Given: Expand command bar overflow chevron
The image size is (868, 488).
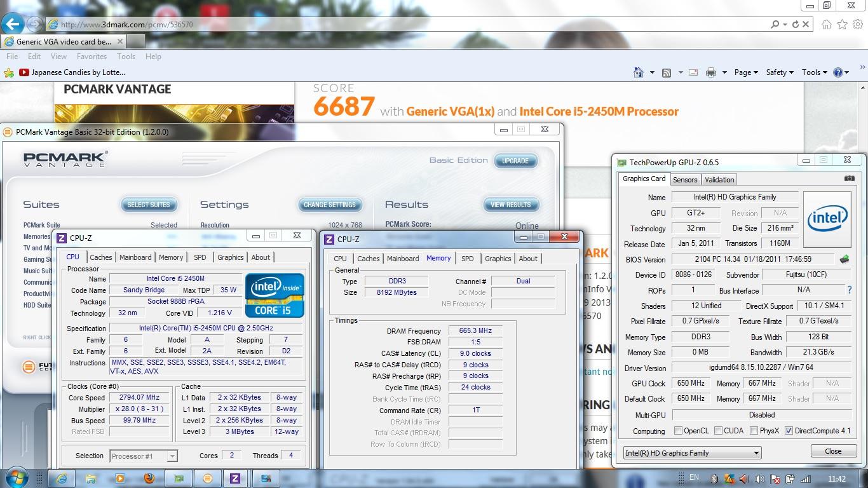Looking at the screenshot, I should (863, 66).
